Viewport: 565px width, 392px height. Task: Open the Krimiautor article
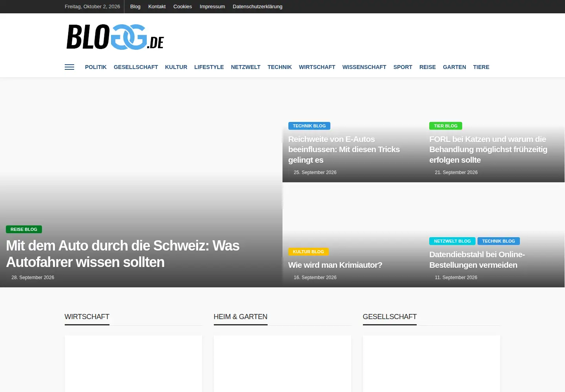click(x=335, y=265)
